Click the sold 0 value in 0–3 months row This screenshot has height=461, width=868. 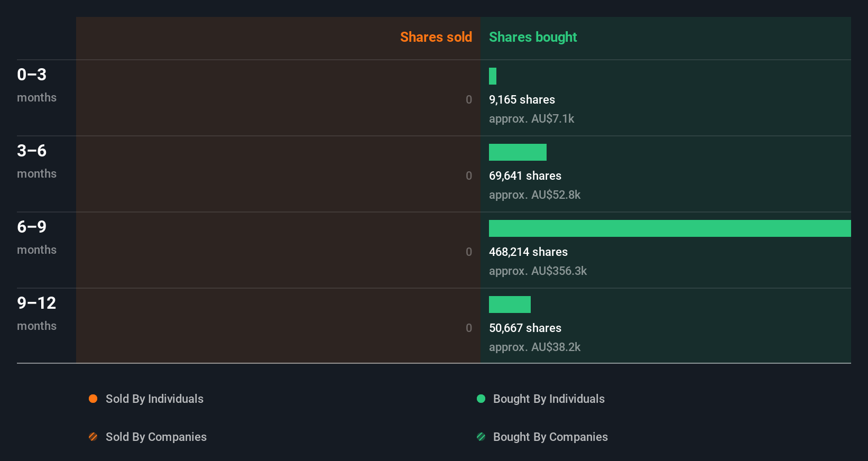469,100
